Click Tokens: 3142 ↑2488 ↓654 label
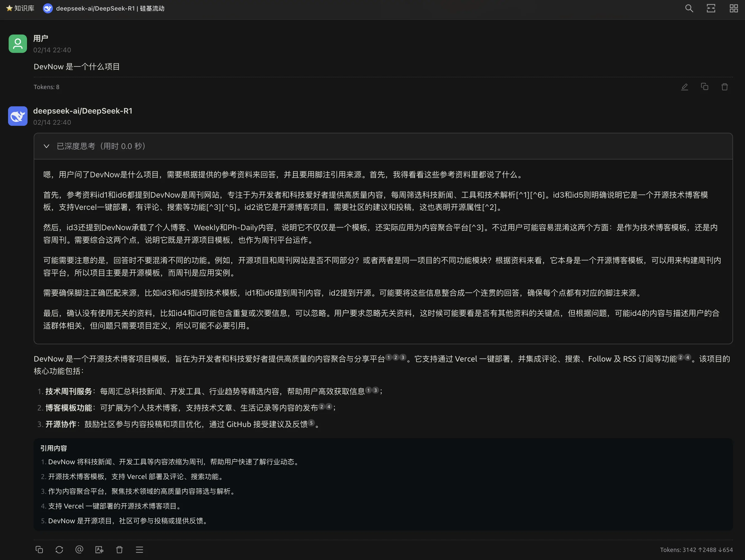This screenshot has width=745, height=560. coord(696,549)
